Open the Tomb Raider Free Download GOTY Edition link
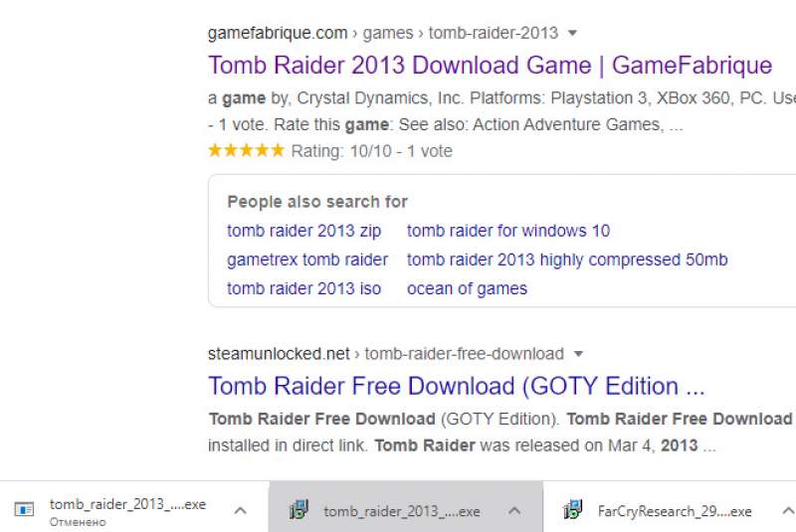Viewport: 796px width, 532px height. click(x=456, y=387)
